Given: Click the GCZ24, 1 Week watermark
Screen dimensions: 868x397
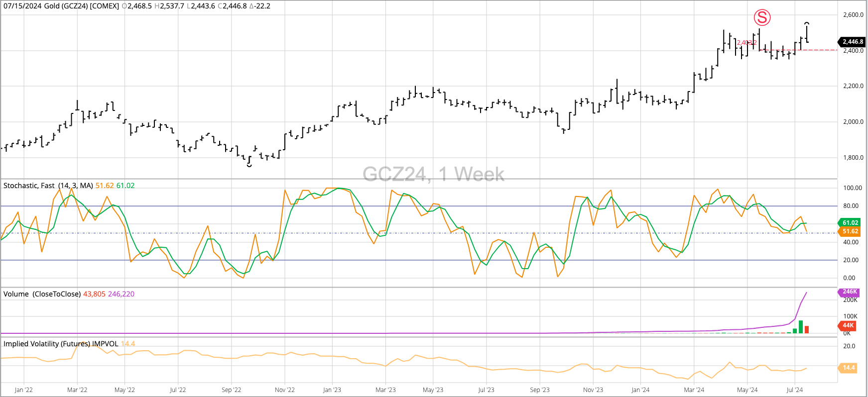Looking at the screenshot, I should point(433,174).
